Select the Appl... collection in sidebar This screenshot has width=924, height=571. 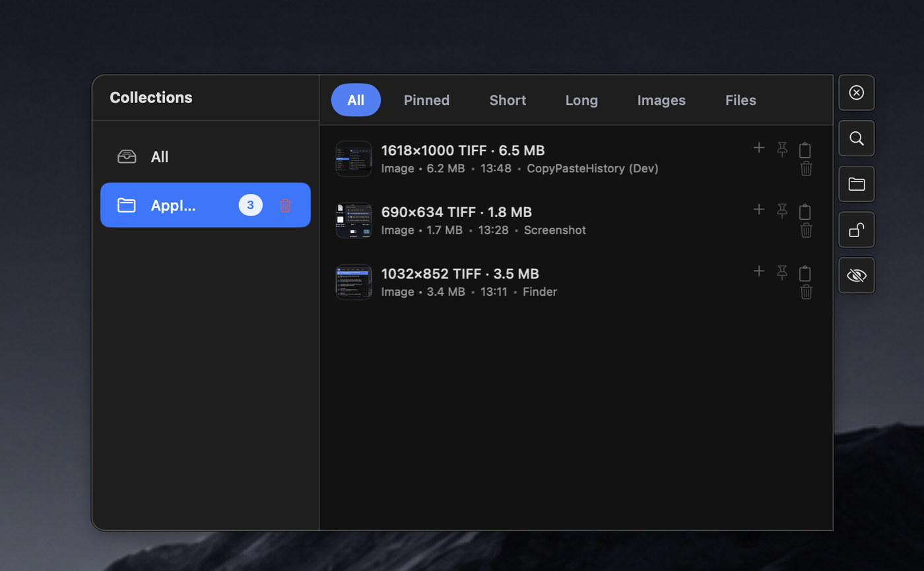pos(205,205)
